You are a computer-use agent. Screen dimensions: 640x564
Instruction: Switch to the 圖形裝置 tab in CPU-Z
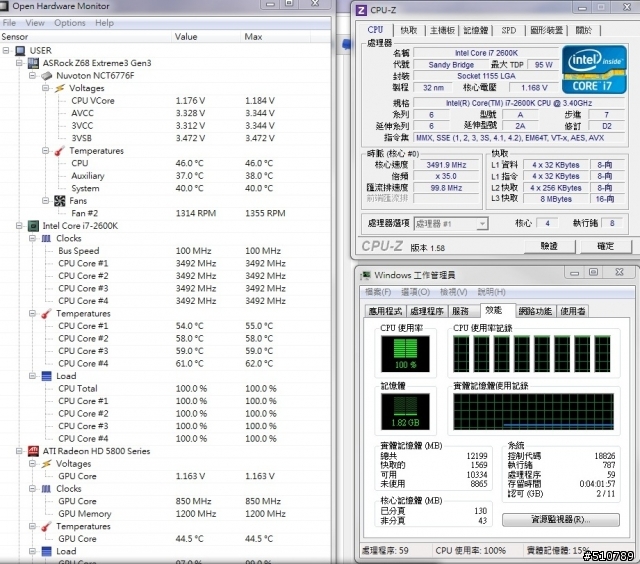547,30
